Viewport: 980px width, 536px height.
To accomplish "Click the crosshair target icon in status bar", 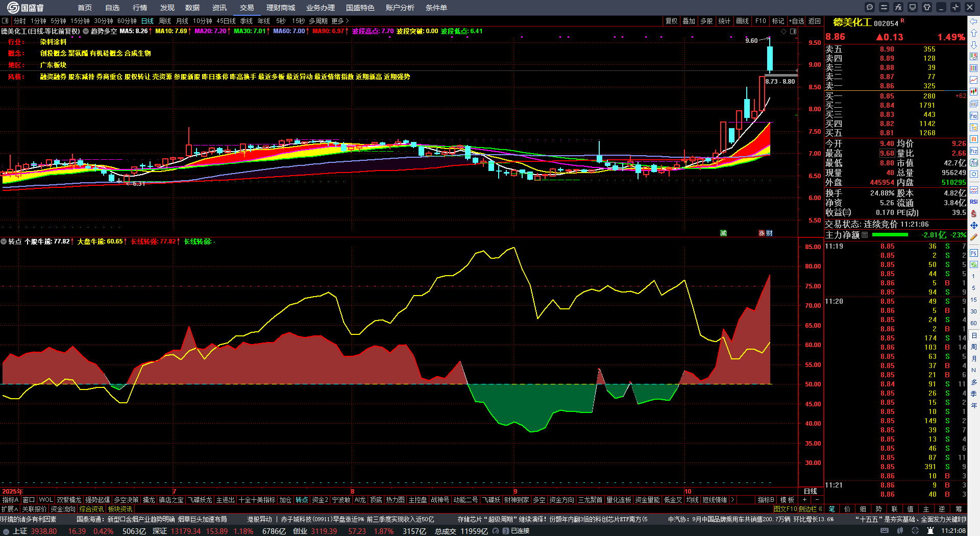I will [915, 531].
